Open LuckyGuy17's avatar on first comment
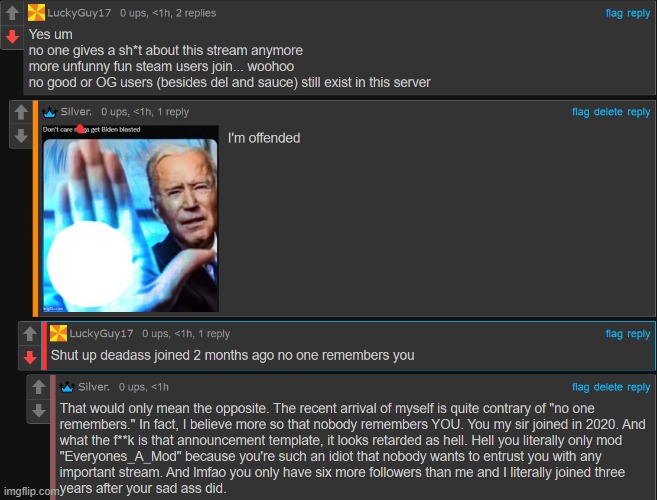The width and height of the screenshot is (657, 500). click(36, 13)
